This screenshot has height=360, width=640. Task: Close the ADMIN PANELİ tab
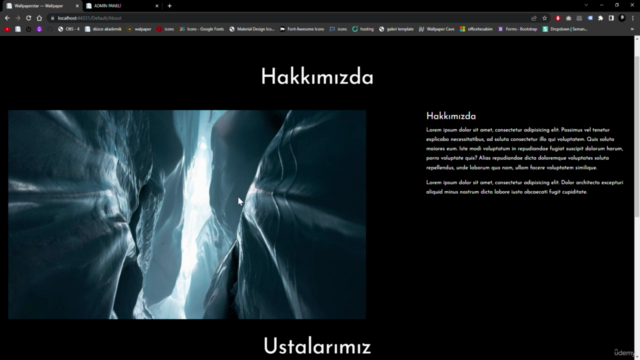click(157, 6)
